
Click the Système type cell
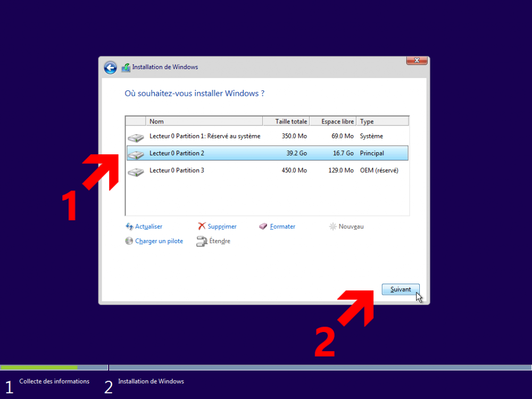pyautogui.click(x=371, y=136)
